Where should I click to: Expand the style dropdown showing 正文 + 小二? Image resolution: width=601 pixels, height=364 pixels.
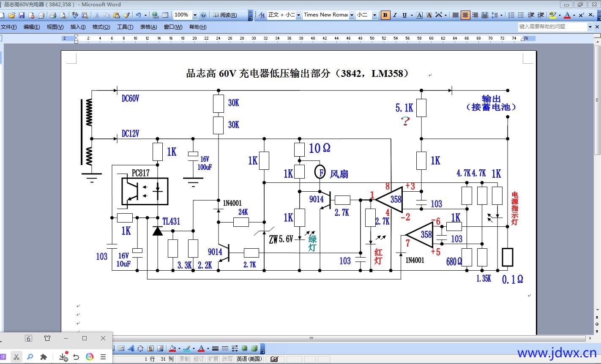click(x=298, y=15)
